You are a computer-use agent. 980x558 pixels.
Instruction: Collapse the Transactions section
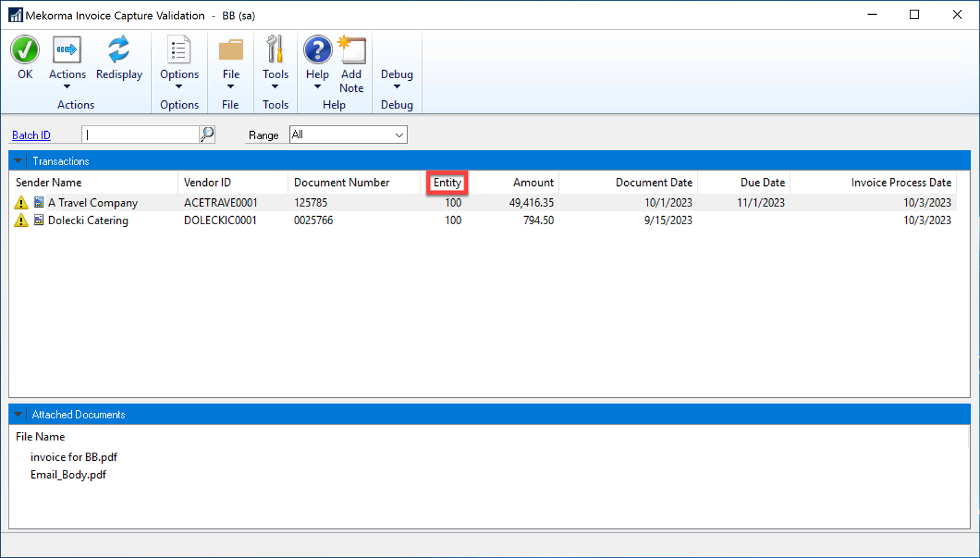pyautogui.click(x=18, y=161)
